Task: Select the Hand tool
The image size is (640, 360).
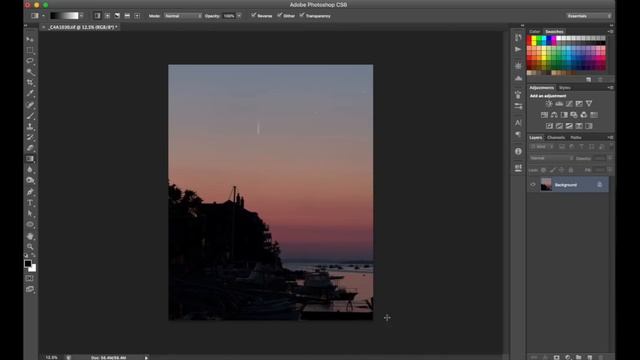Action: tap(30, 236)
